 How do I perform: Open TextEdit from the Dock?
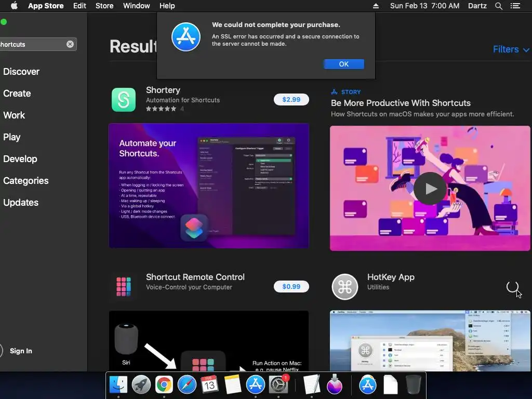point(312,384)
